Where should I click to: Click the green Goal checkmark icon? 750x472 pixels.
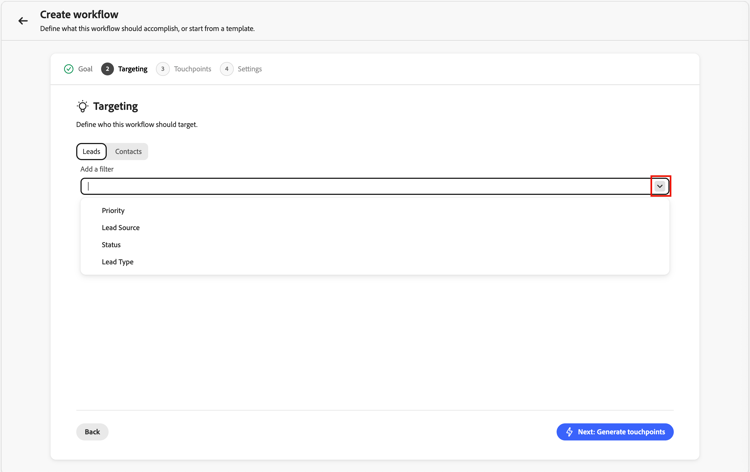pos(68,69)
